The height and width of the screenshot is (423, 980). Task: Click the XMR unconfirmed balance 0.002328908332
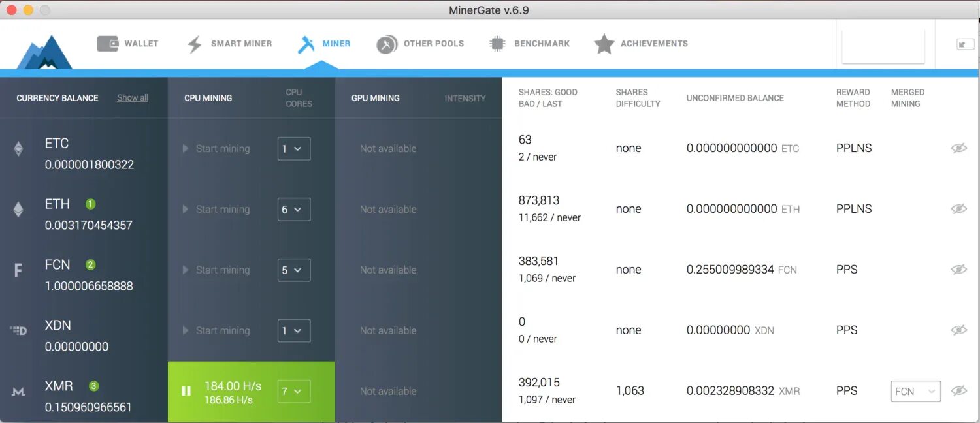730,391
